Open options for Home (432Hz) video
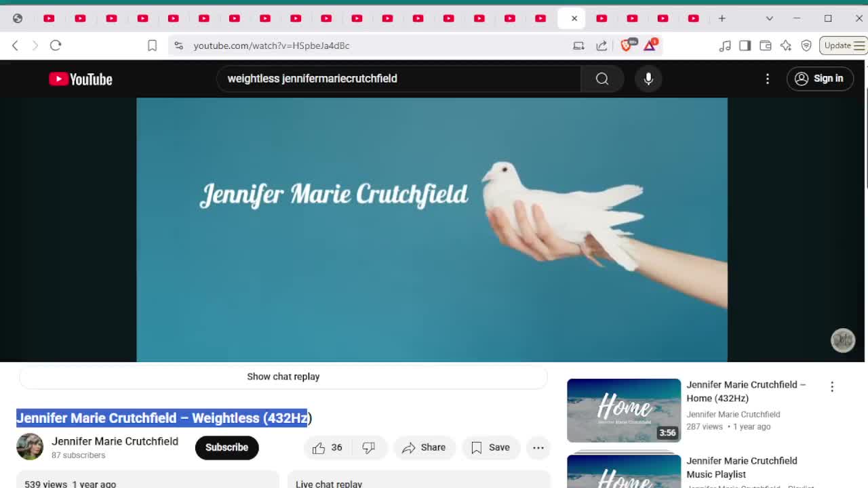 (832, 387)
